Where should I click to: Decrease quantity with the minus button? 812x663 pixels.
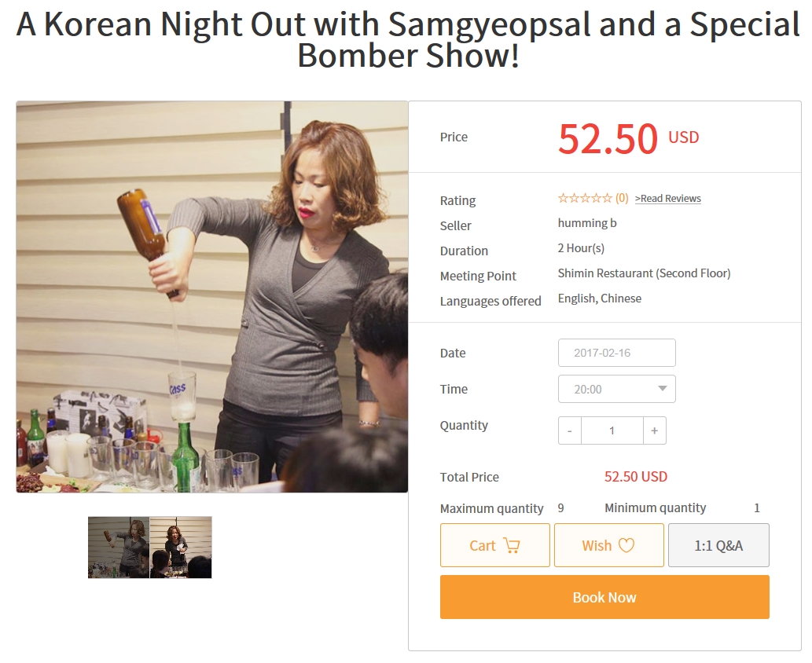coord(570,430)
